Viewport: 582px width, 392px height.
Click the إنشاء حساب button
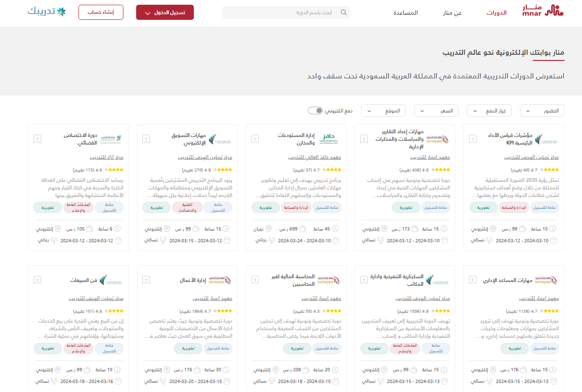[x=101, y=12]
